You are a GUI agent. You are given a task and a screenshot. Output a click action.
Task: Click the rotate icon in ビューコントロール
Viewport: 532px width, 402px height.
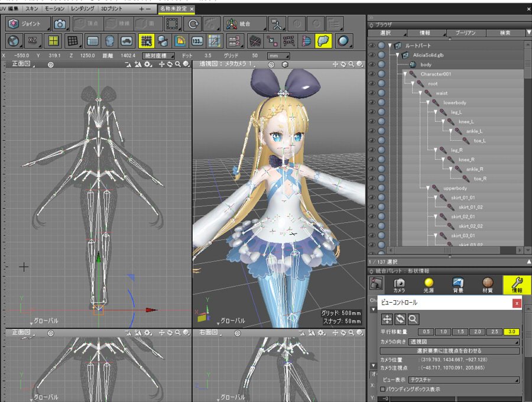[400, 319]
